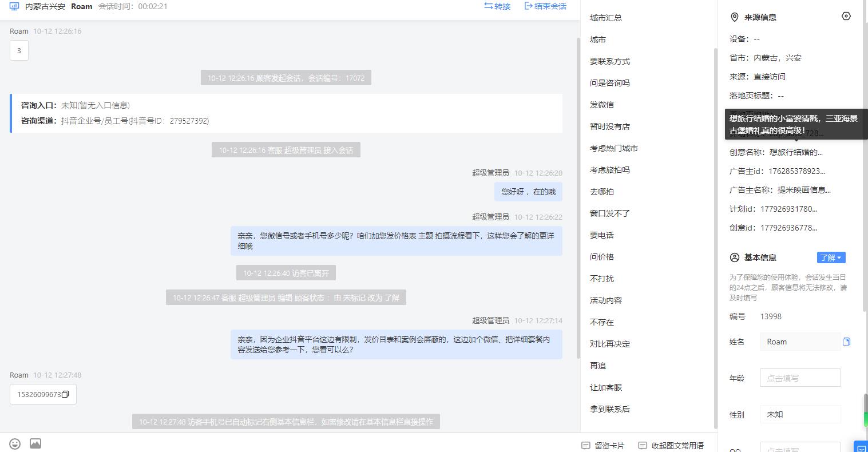Click the 广告主名称 value 提米映画信息
Image resolution: width=868 pixels, height=452 pixels.
coord(804,190)
